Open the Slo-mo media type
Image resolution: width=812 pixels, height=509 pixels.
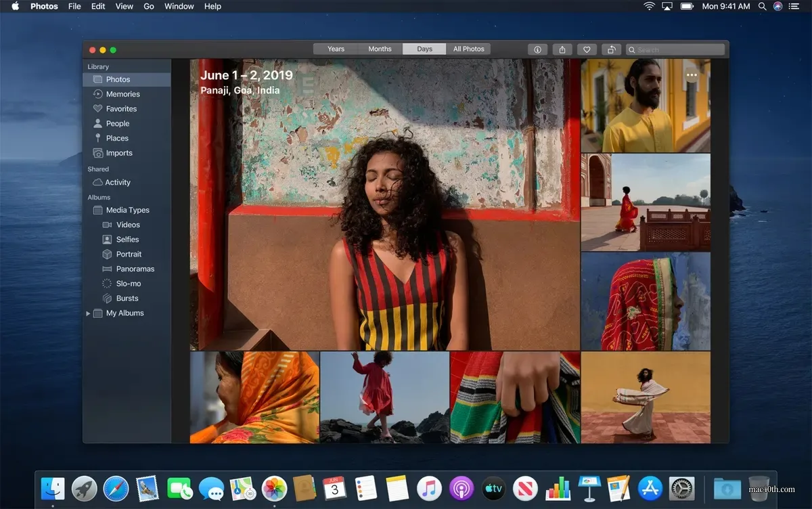[127, 283]
